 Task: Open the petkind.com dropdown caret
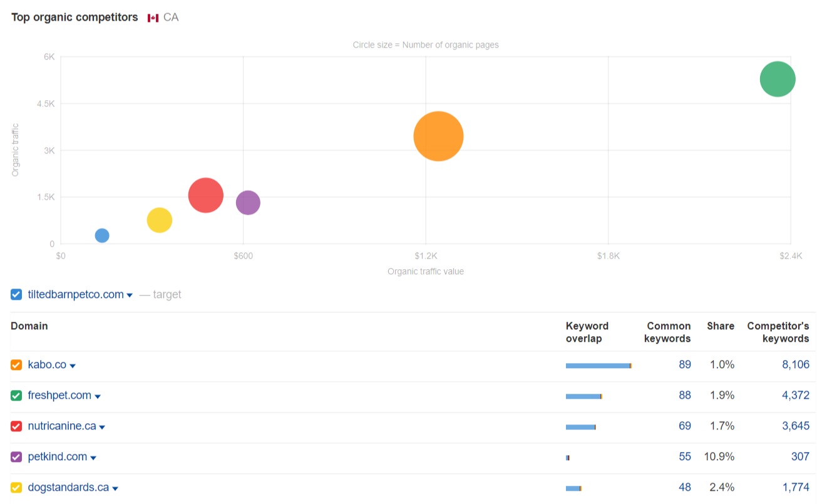tap(93, 458)
